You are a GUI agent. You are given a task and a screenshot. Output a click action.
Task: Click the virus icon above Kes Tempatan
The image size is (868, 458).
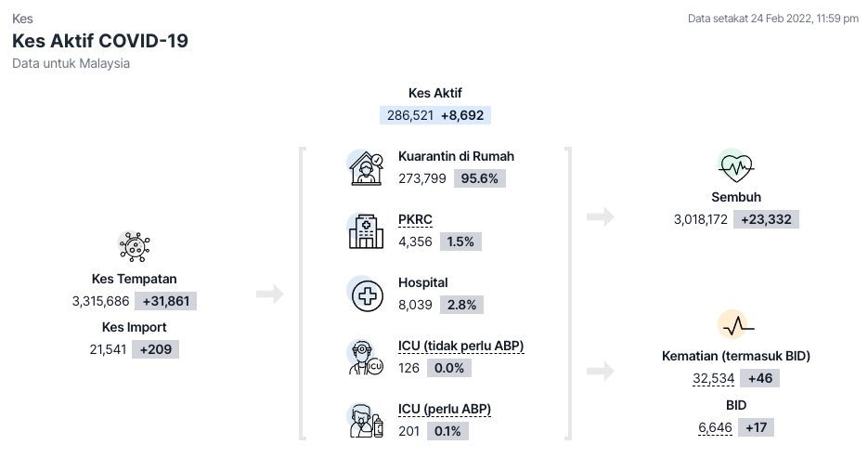[x=135, y=247]
